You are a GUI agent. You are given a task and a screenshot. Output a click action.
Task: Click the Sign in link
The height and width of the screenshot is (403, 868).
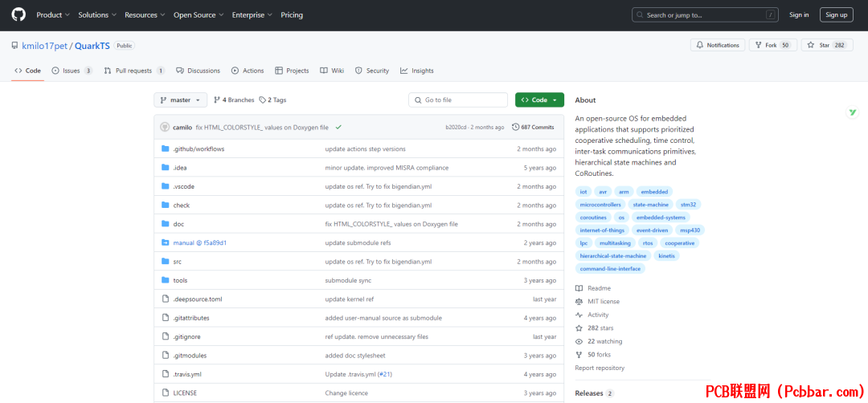[799, 15]
